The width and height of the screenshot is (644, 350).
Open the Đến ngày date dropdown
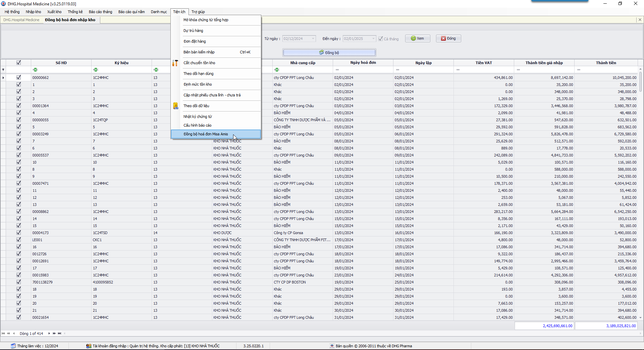(x=373, y=39)
